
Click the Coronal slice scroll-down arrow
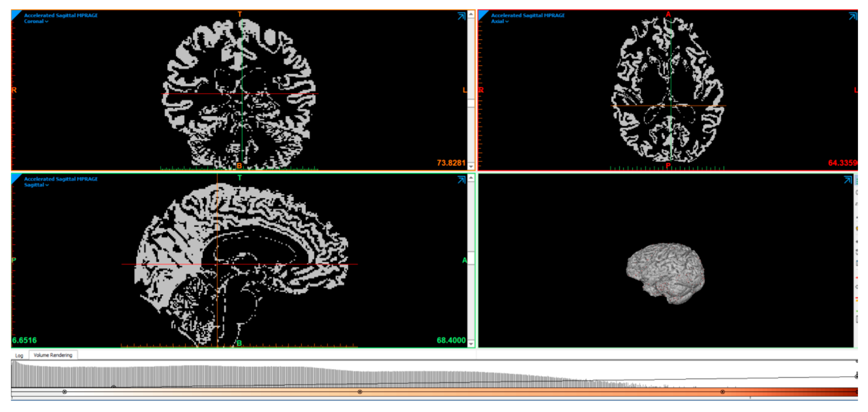(x=471, y=166)
